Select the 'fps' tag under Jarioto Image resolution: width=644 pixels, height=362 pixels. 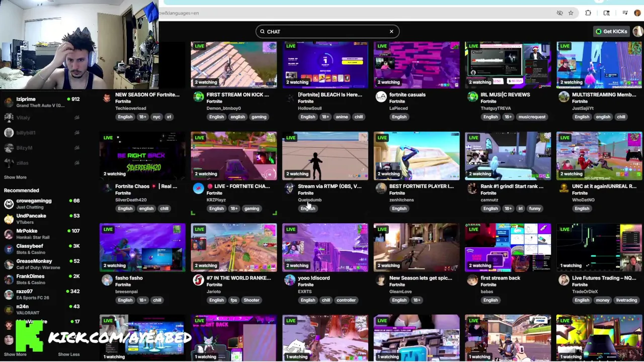[x=233, y=300]
